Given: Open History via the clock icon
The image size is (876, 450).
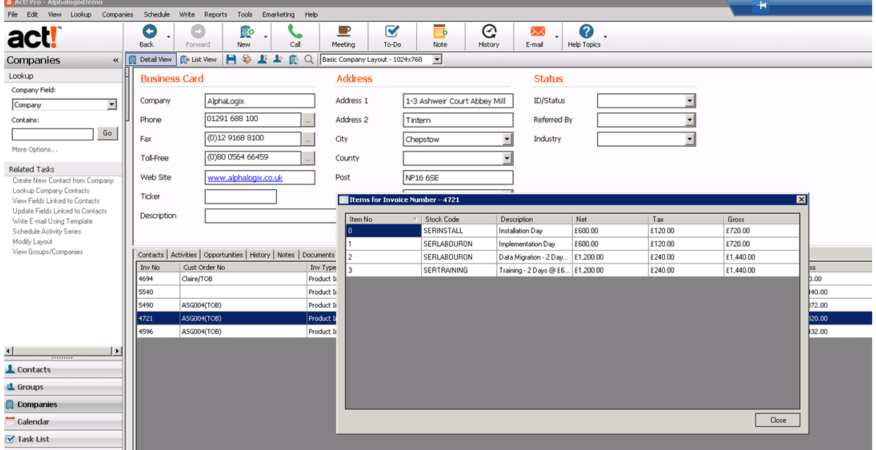Looking at the screenshot, I should tap(489, 32).
